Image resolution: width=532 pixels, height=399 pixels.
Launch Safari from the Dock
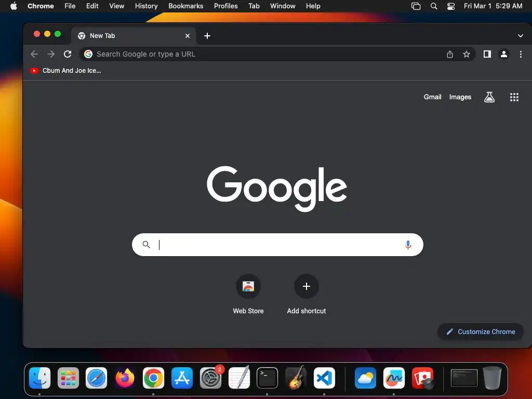coord(96,378)
